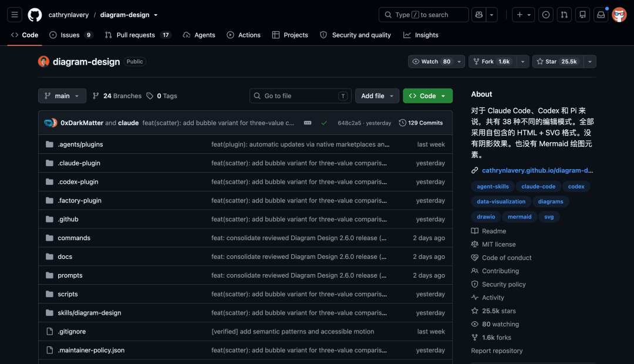Open the skills/diagram-design folder

[89, 313]
